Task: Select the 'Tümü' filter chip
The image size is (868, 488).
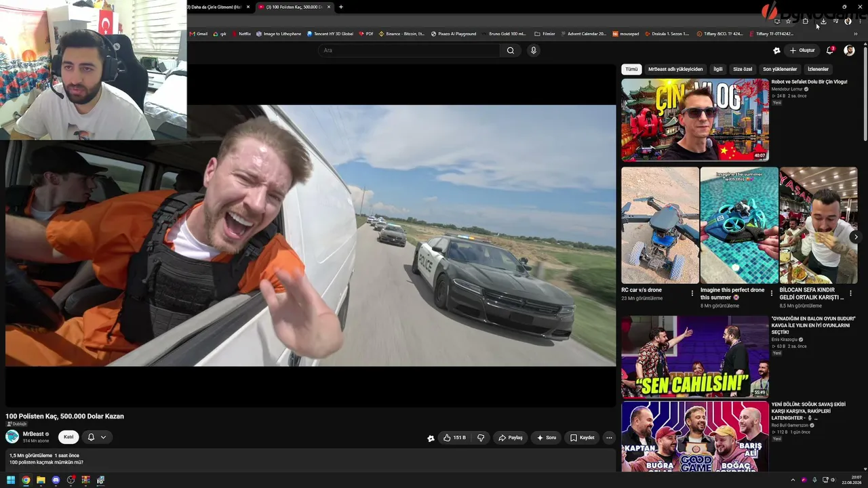Action: [x=631, y=69]
